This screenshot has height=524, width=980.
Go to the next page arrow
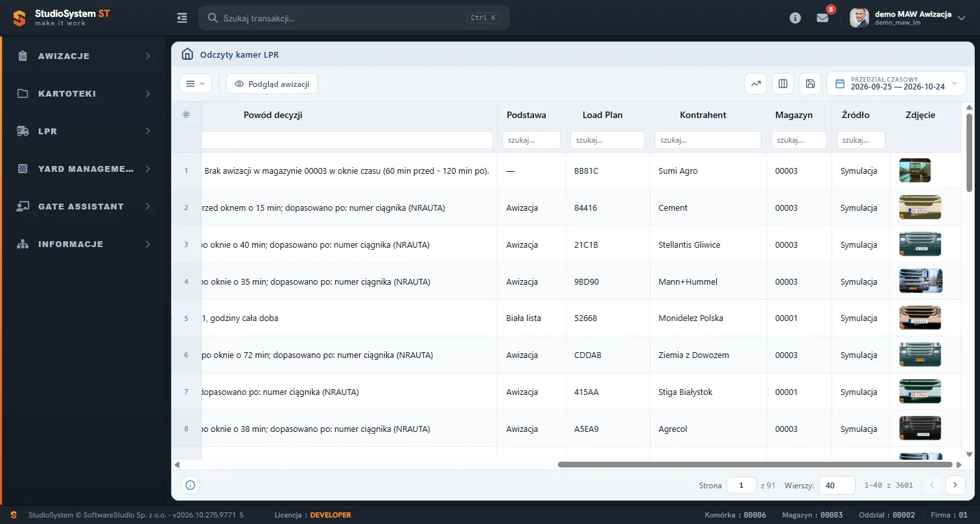pyautogui.click(x=955, y=485)
